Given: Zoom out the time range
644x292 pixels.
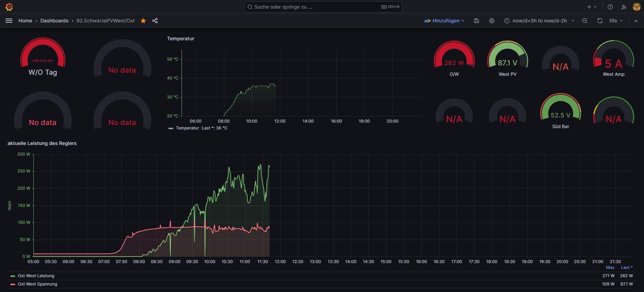Looking at the screenshot, I should click(x=585, y=21).
